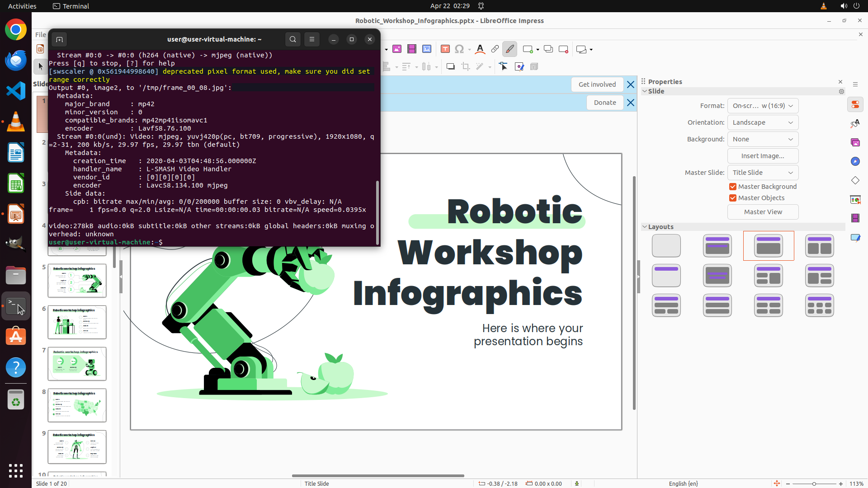This screenshot has width=868, height=488.
Task: Click the Duplicate Slide toolbar icon
Action: [x=548, y=49]
